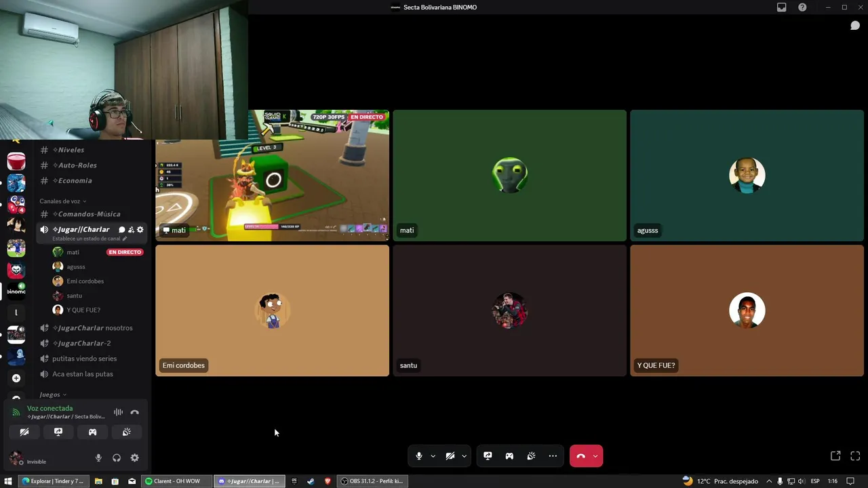The height and width of the screenshot is (488, 868).
Task: Open more options ellipsis in call bar
Action: coord(553,456)
